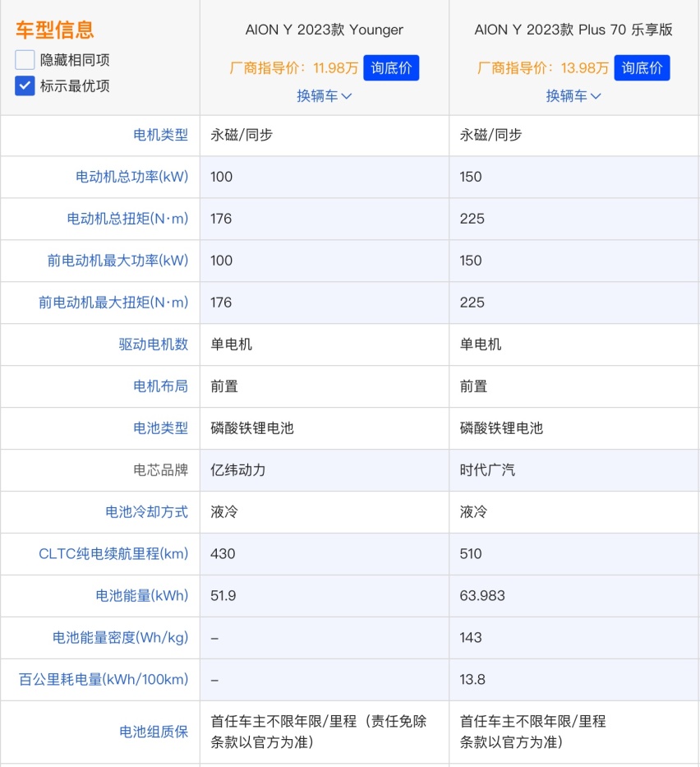Viewport: 700px width, 767px height.
Task: Select the 63.983 battery energy value
Action: point(482,596)
